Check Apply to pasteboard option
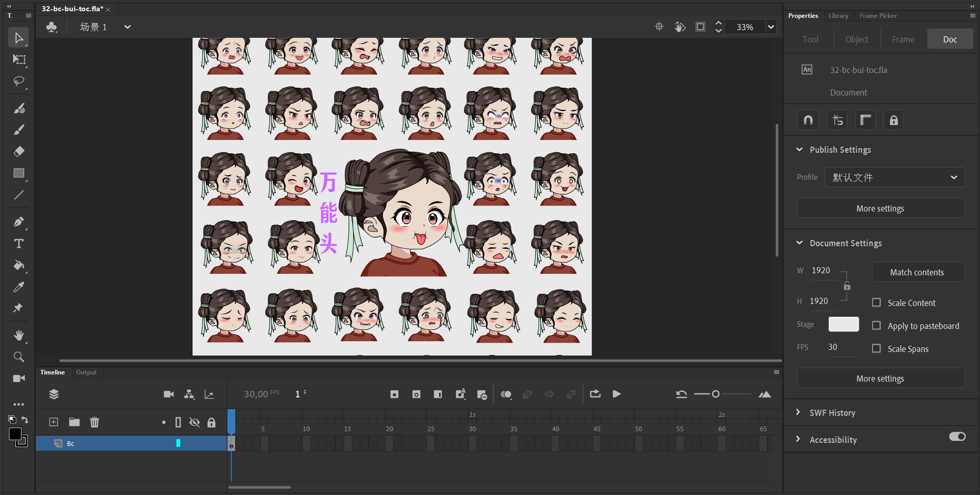The width and height of the screenshot is (980, 495). point(876,325)
